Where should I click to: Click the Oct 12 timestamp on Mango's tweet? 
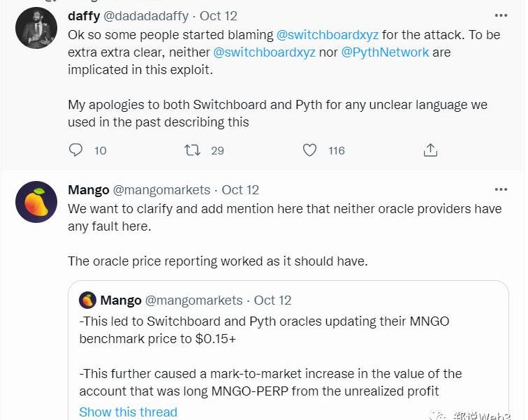tap(240, 190)
